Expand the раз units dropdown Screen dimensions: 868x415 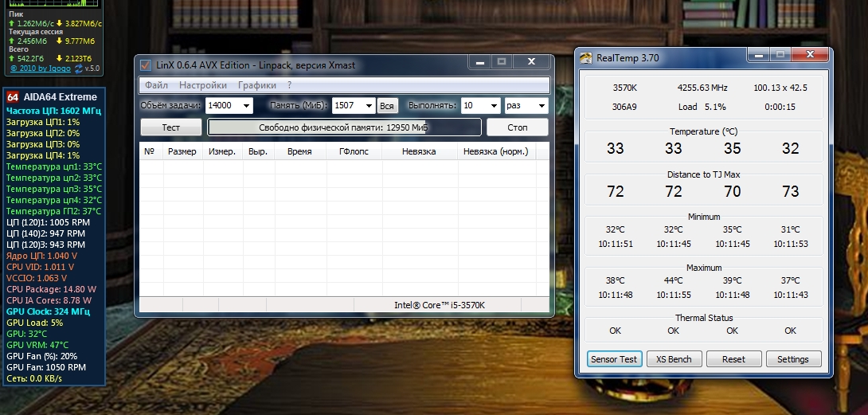tap(542, 105)
